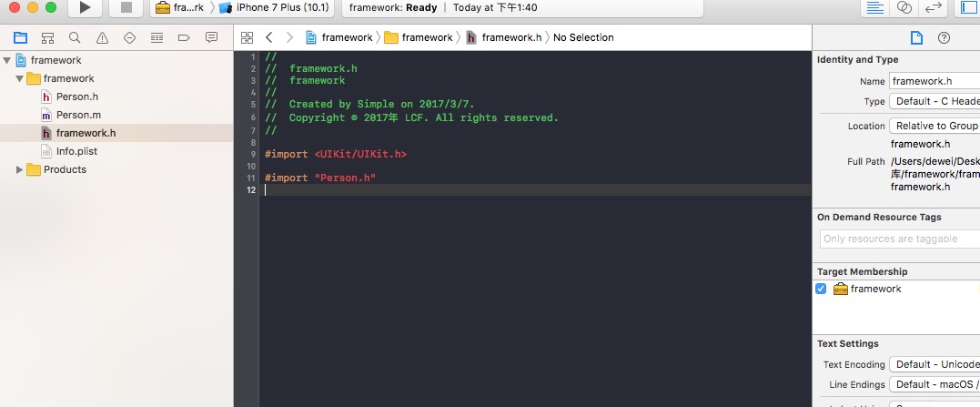980x407 pixels.
Task: Show the Quick Help inspector tab
Action: tap(944, 37)
